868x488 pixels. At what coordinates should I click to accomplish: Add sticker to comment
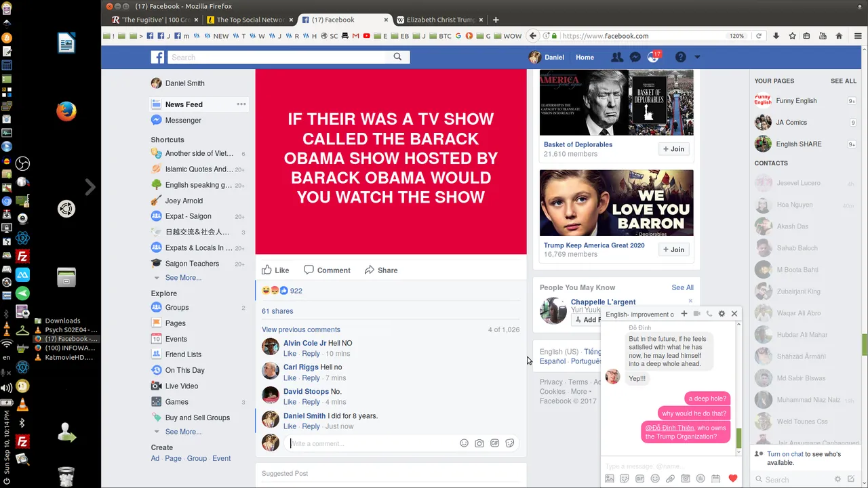[x=510, y=443]
